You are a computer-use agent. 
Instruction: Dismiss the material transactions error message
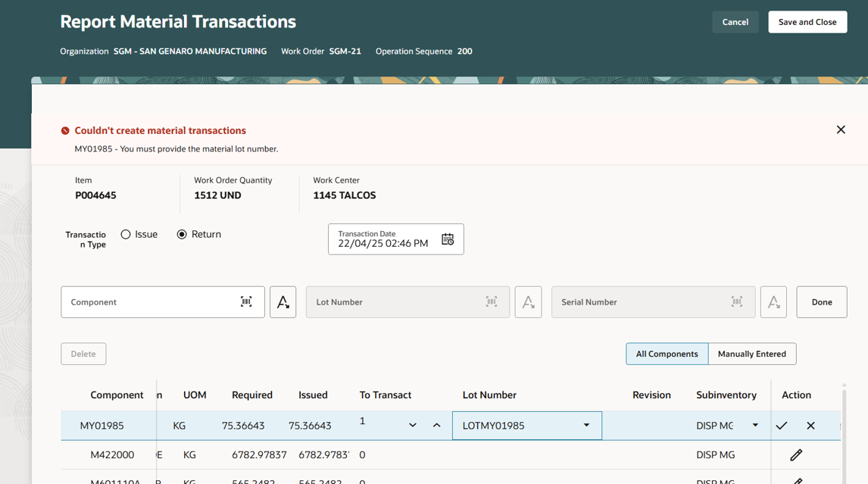[x=841, y=130]
